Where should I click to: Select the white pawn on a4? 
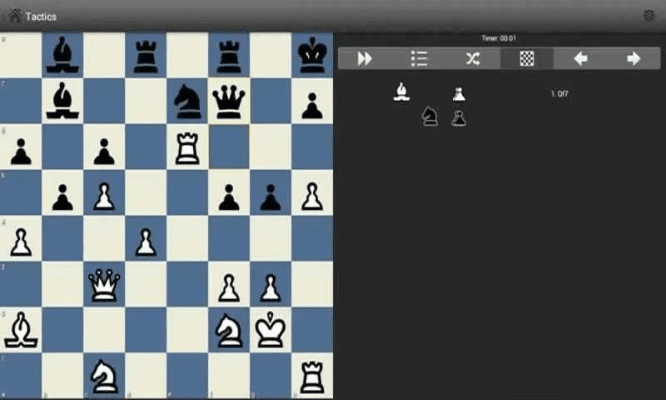click(21, 242)
